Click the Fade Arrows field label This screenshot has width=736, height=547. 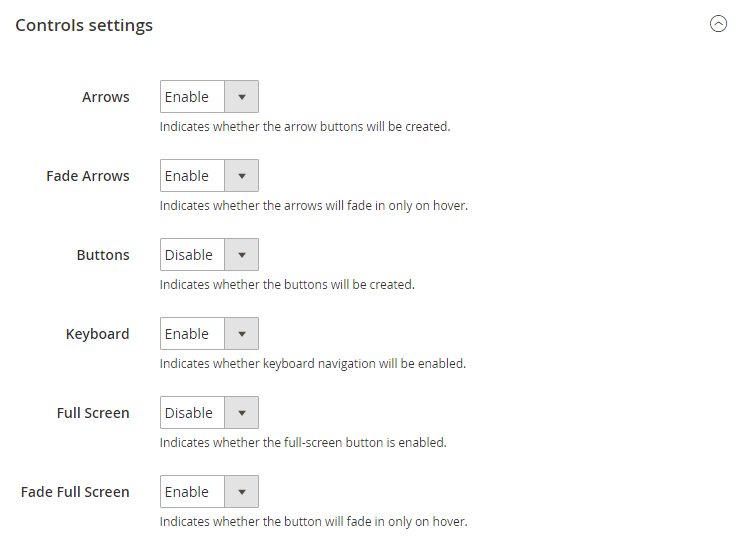click(88, 176)
